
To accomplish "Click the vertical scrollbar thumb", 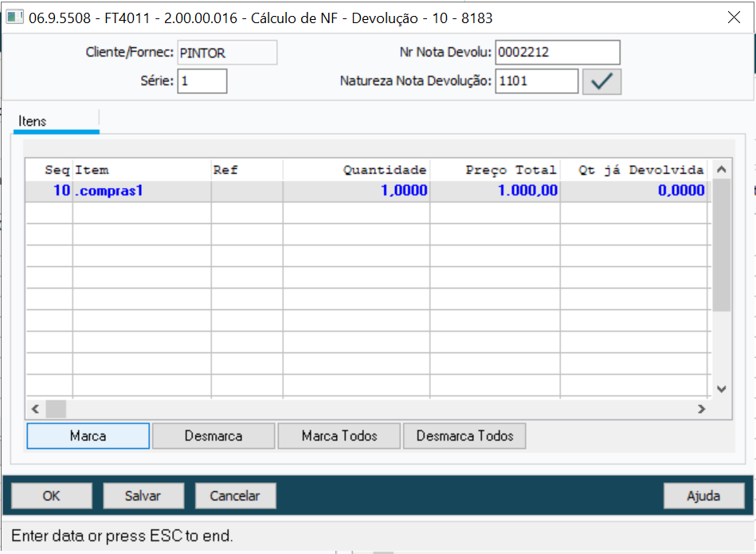I will point(721,246).
